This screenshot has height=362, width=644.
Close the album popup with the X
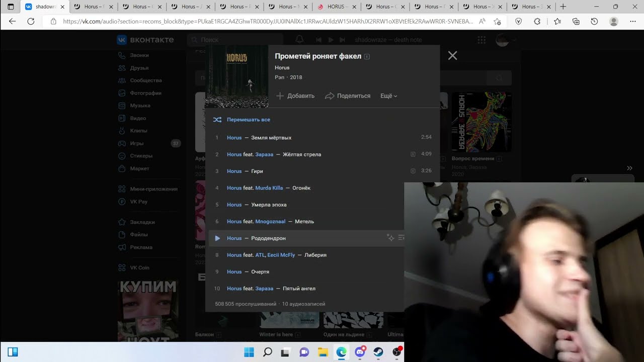[x=452, y=56]
